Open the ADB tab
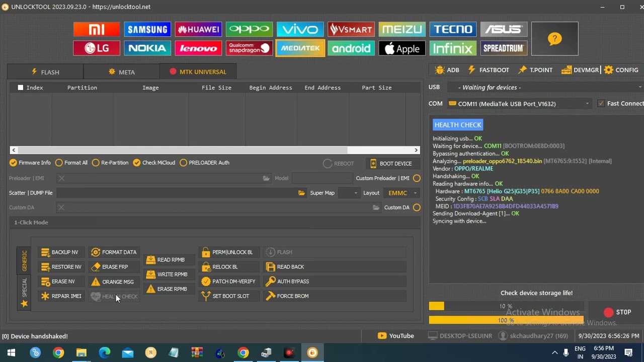 [447, 70]
